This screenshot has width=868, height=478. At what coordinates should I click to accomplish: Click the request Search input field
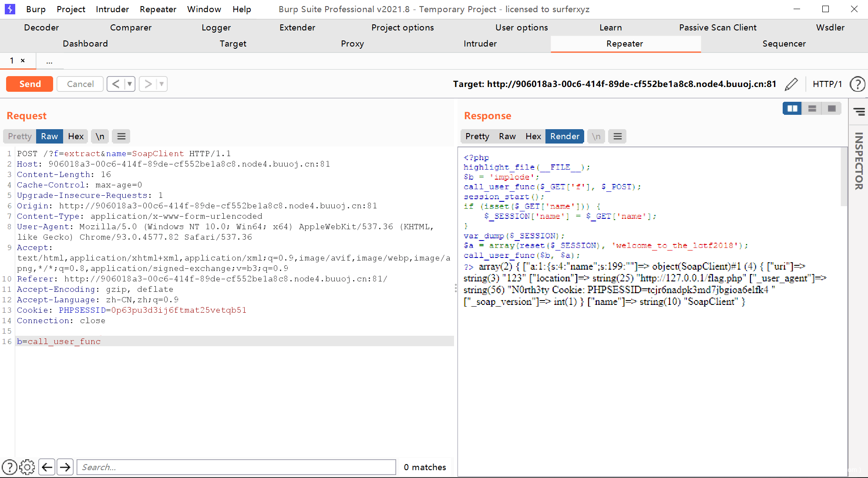pos(236,467)
